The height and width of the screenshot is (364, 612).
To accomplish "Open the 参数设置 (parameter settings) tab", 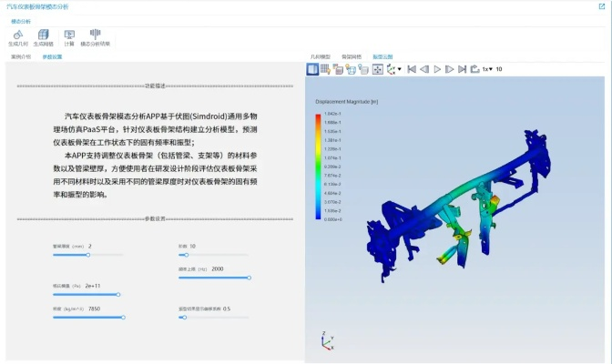I will [x=52, y=57].
